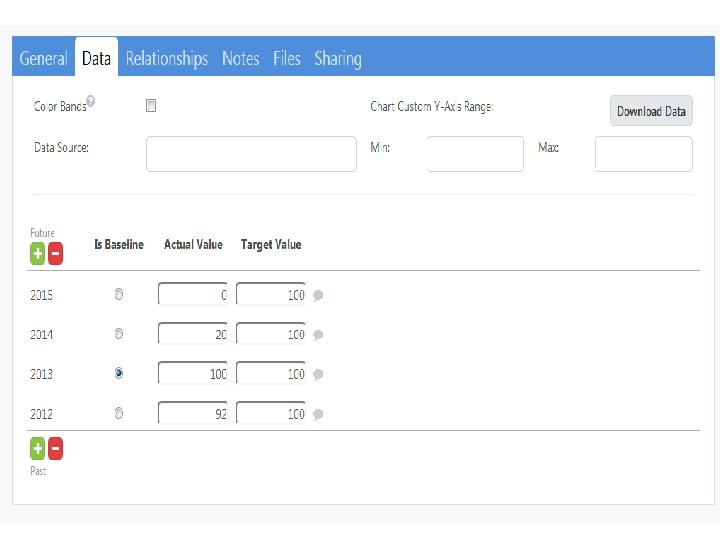This screenshot has width=720, height=540.
Task: Add a future period with green plus
Action: pyautogui.click(x=38, y=253)
